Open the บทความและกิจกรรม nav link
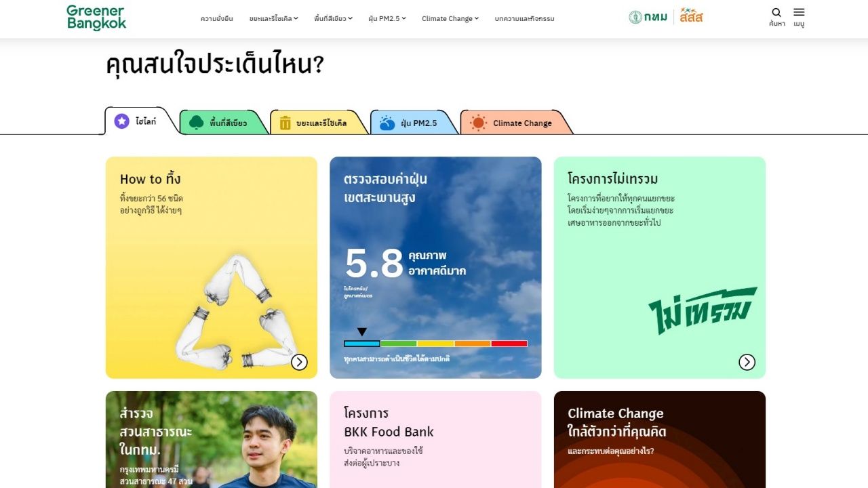This screenshot has width=868, height=488. point(525,18)
